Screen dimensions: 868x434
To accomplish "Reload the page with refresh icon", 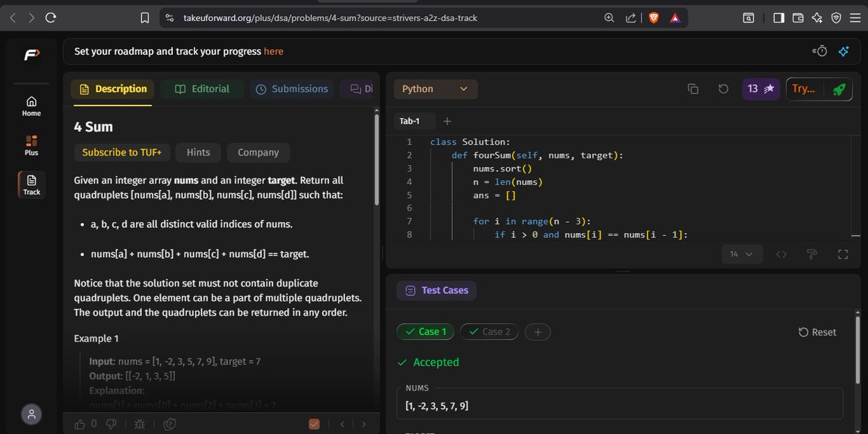I will pyautogui.click(x=51, y=18).
